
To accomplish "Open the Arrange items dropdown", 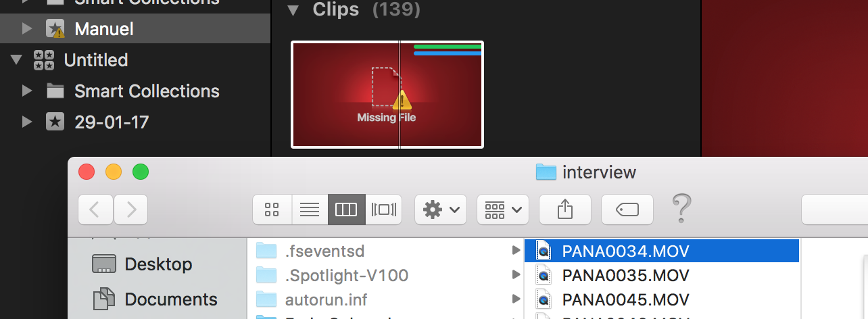I will point(502,210).
